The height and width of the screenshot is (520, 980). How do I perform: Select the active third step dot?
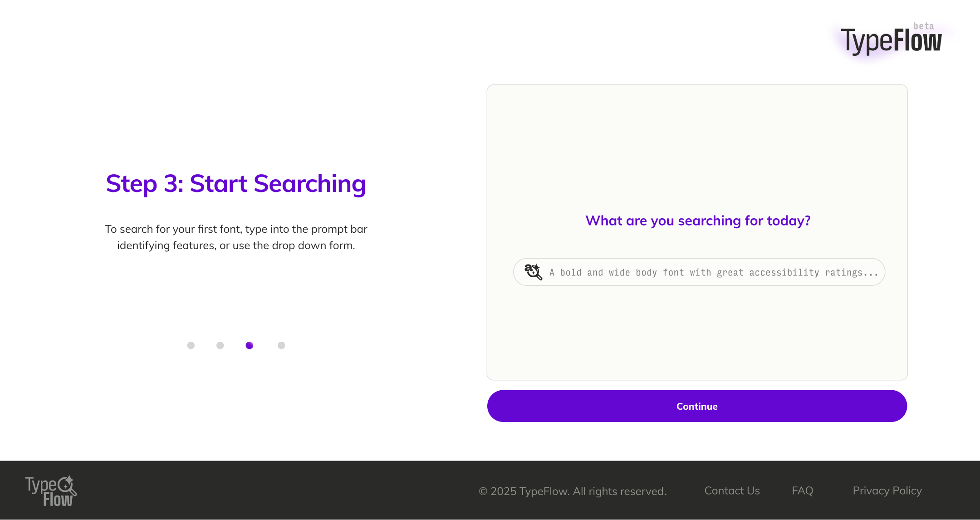pos(250,345)
